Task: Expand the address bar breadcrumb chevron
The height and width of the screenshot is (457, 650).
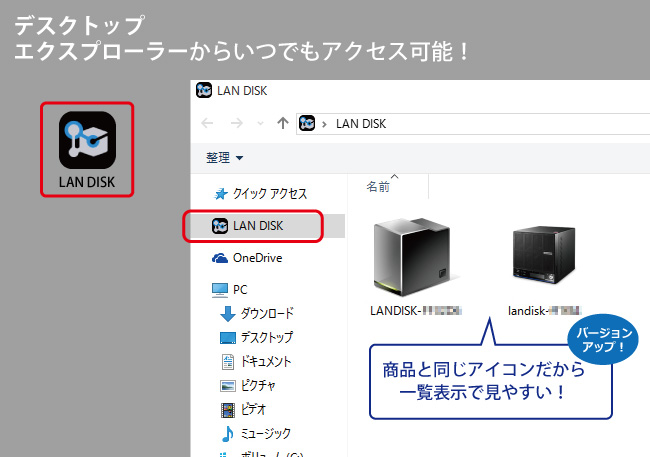Action: click(324, 124)
